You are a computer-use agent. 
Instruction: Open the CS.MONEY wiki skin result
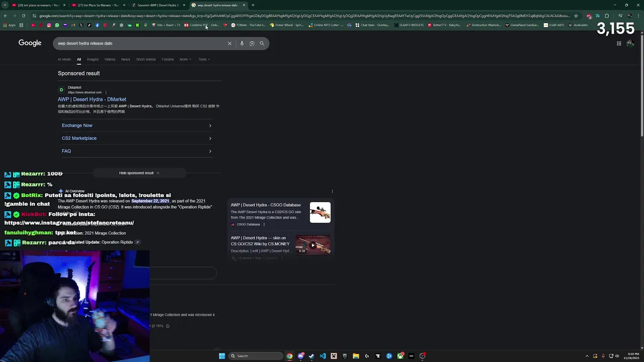pos(260,241)
